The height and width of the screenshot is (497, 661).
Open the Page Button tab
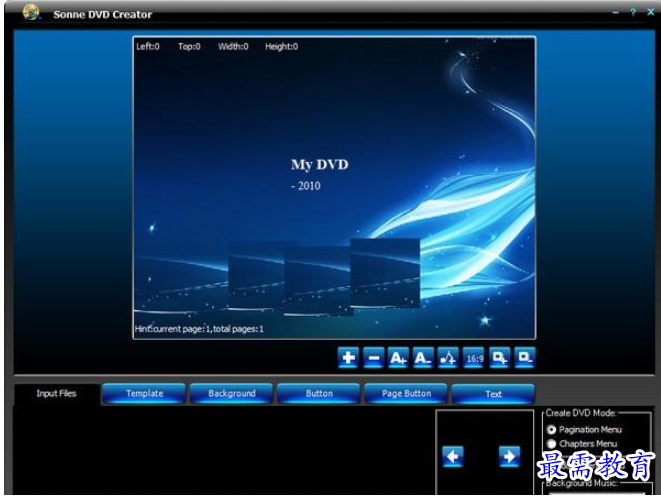tap(406, 394)
